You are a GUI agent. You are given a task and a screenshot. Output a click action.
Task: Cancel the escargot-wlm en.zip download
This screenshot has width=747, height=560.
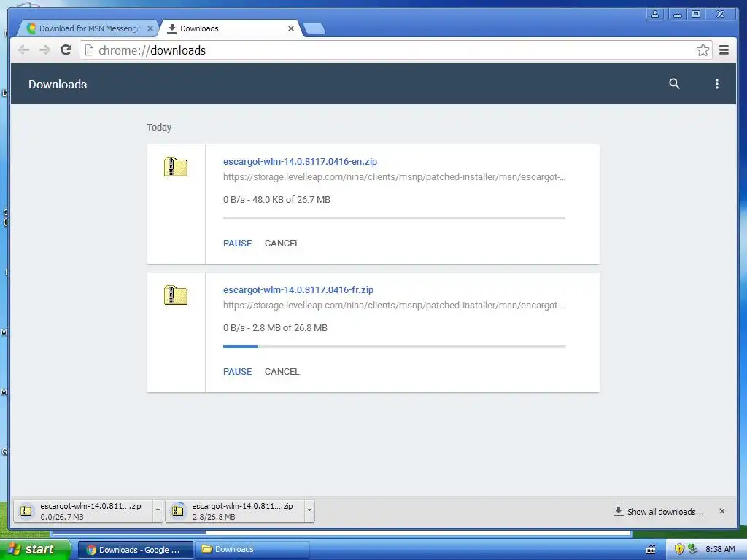pyautogui.click(x=282, y=244)
